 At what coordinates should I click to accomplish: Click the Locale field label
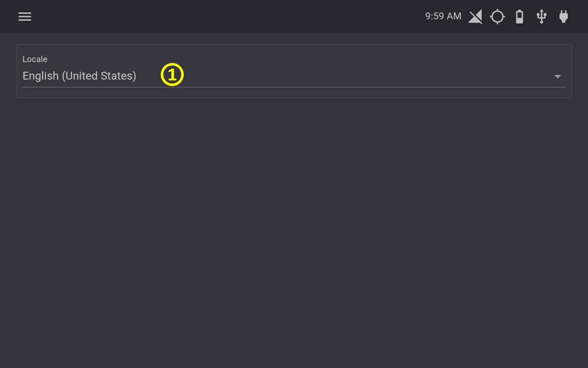coord(35,59)
